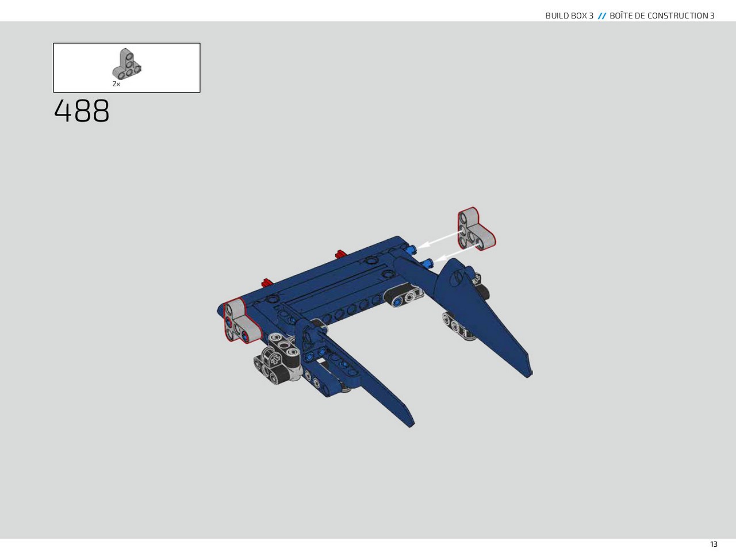This screenshot has width=736, height=560.
Task: Click the "BOÎTE DE CONSTRUCTION 3" header text
Action: click(662, 16)
